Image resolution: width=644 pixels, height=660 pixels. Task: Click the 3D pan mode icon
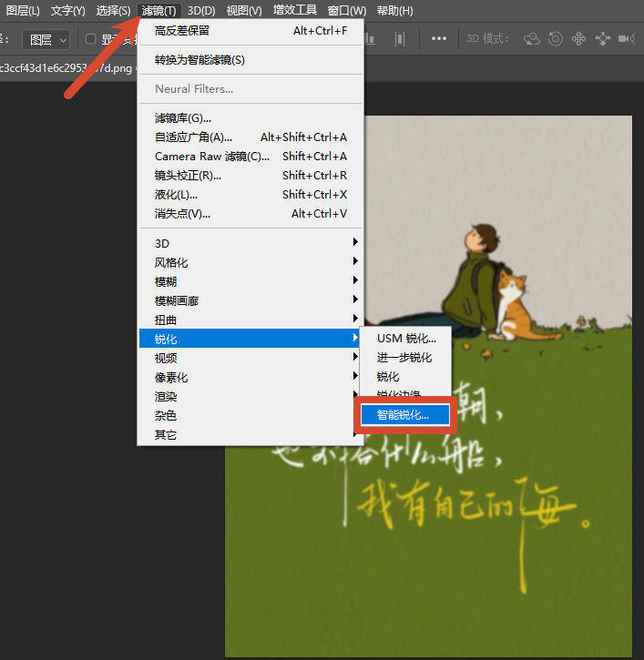coord(578,39)
